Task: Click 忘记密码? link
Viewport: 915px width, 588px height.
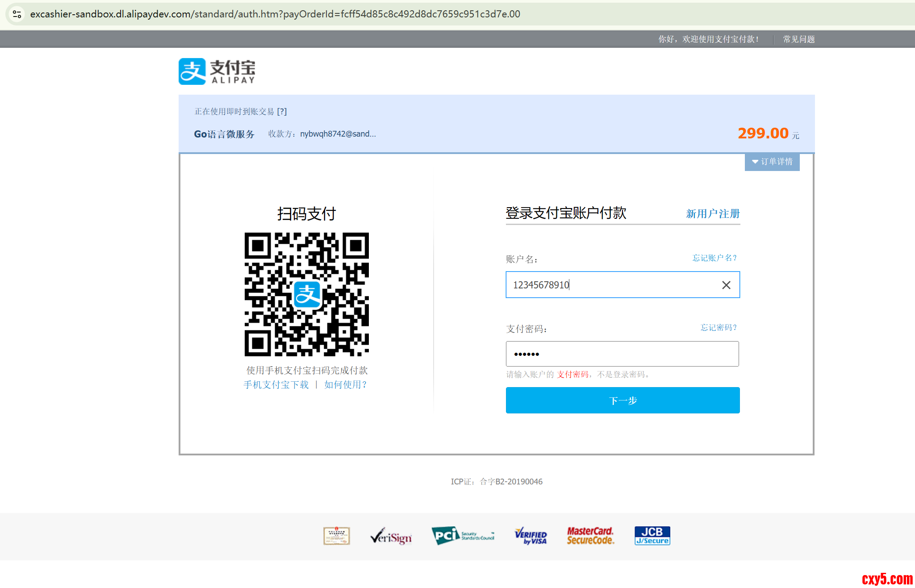Action: [718, 328]
